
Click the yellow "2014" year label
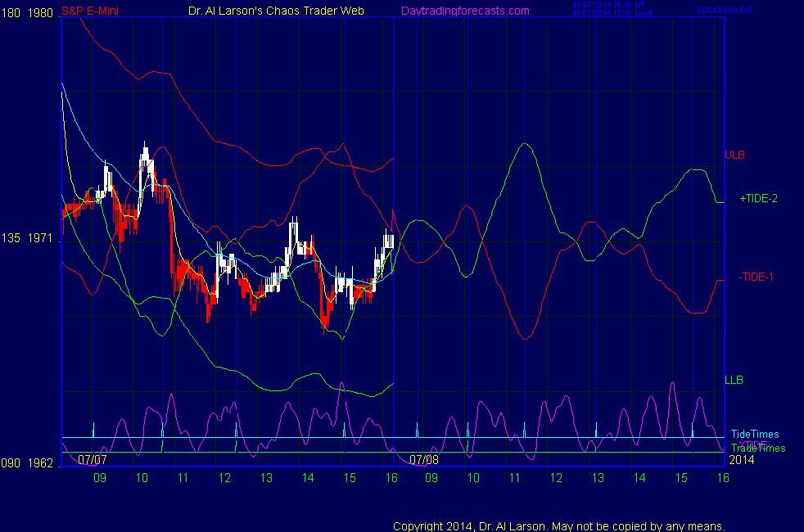click(742, 460)
